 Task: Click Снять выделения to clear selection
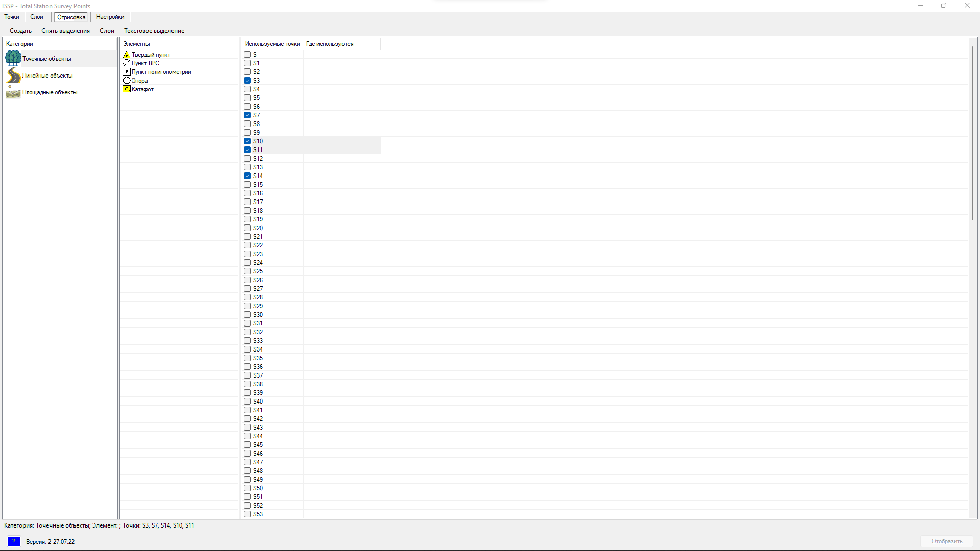click(65, 31)
